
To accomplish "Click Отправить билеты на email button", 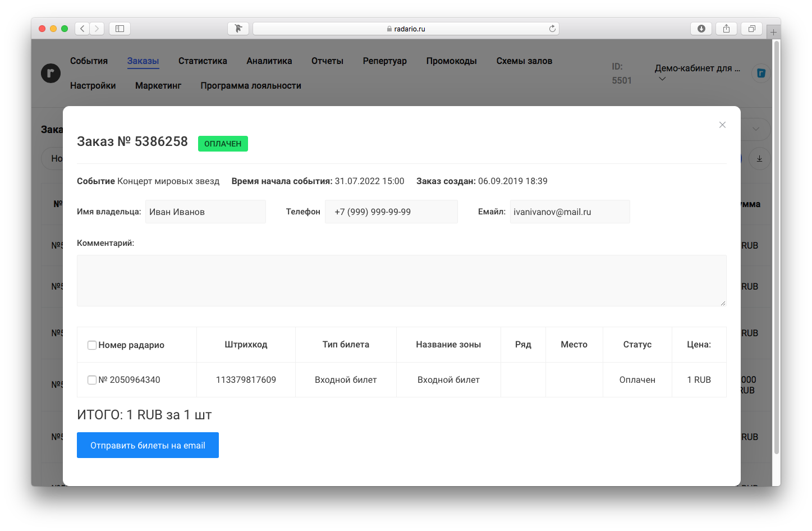I will coord(148,445).
